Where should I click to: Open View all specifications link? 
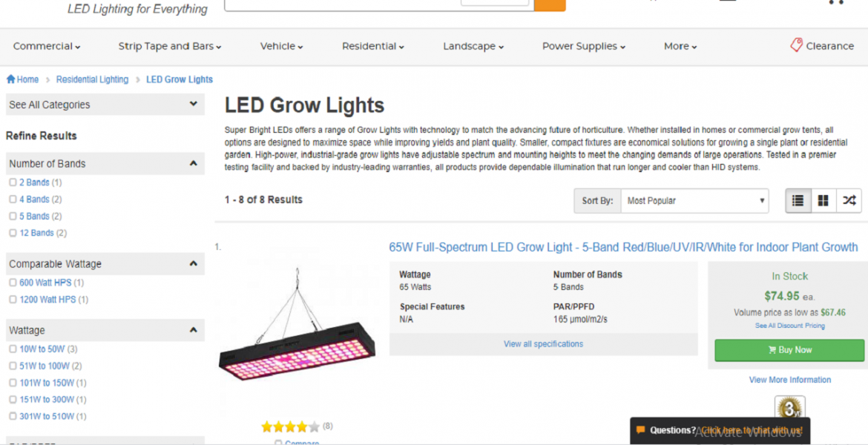[x=543, y=343]
